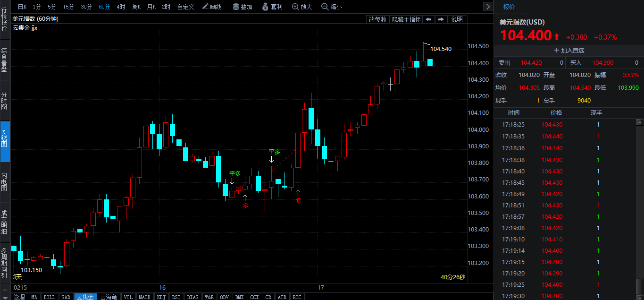Screen dimensions: 644x300
Task: Click the trade row at 17:18:25
Action: pos(565,125)
